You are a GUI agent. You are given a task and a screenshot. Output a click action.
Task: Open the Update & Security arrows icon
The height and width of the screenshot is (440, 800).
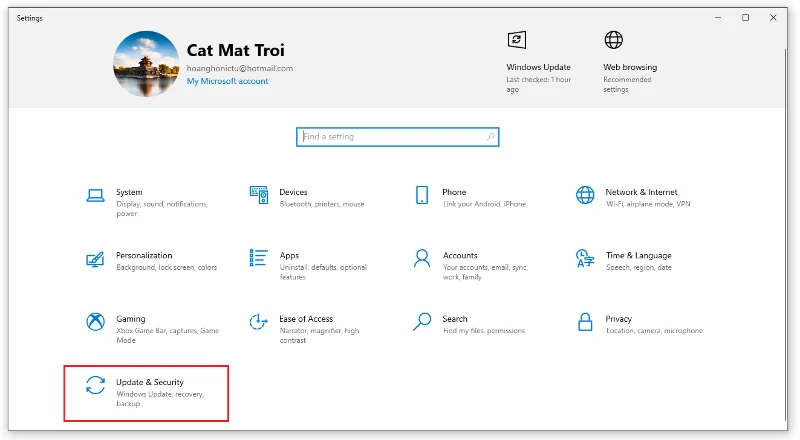[95, 385]
